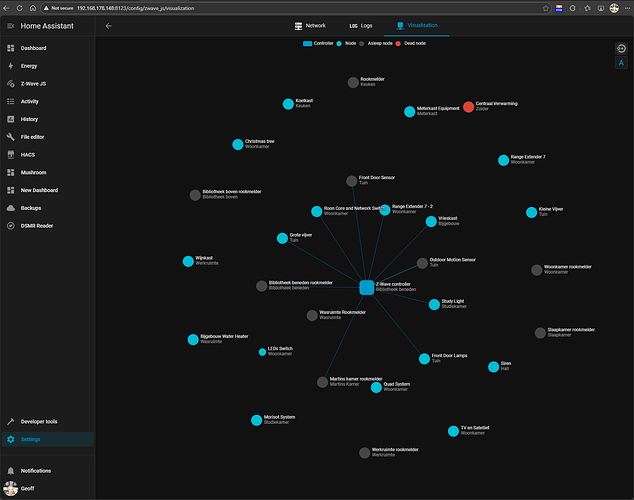Open browser profile avatar
The image size is (634, 500).
(614, 8)
